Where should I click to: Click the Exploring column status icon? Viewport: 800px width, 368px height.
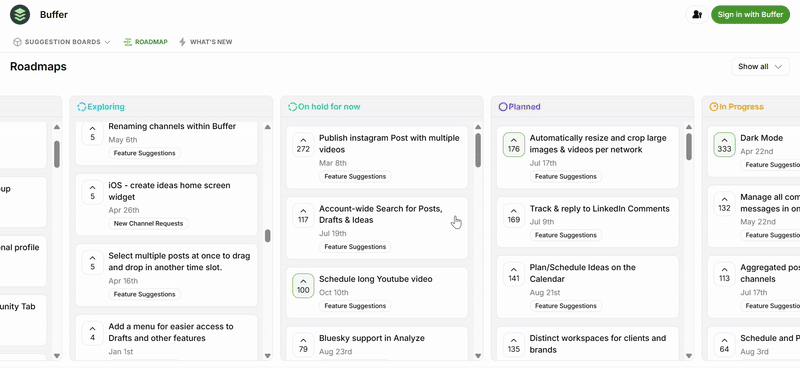[x=82, y=107]
